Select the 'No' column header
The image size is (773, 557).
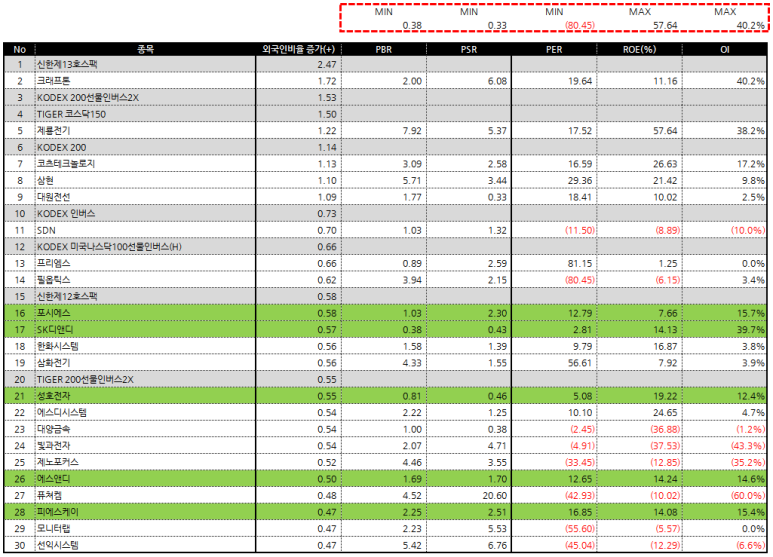tap(20, 49)
